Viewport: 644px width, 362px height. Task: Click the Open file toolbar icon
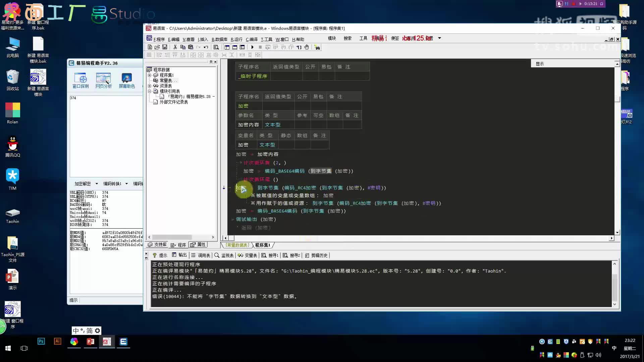coord(157,47)
